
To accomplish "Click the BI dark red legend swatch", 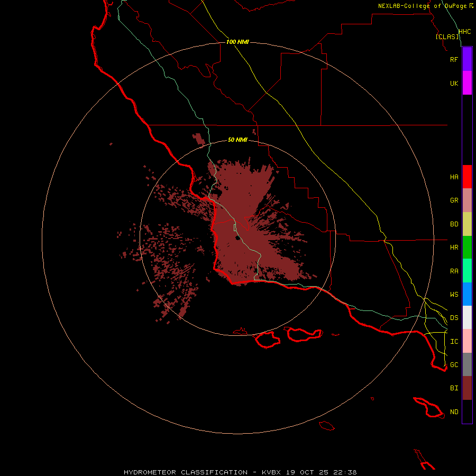I will click(467, 388).
